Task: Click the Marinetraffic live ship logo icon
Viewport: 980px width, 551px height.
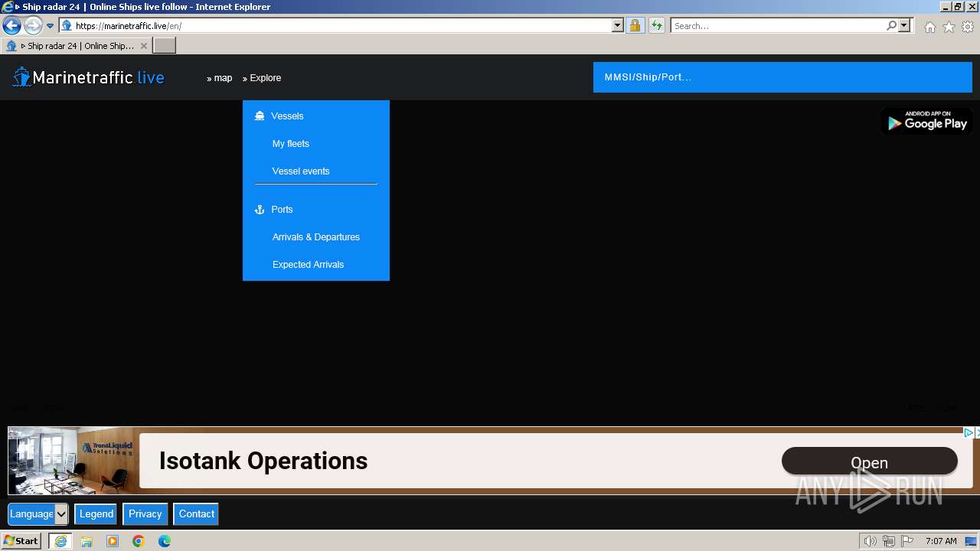Action: pyautogui.click(x=21, y=77)
